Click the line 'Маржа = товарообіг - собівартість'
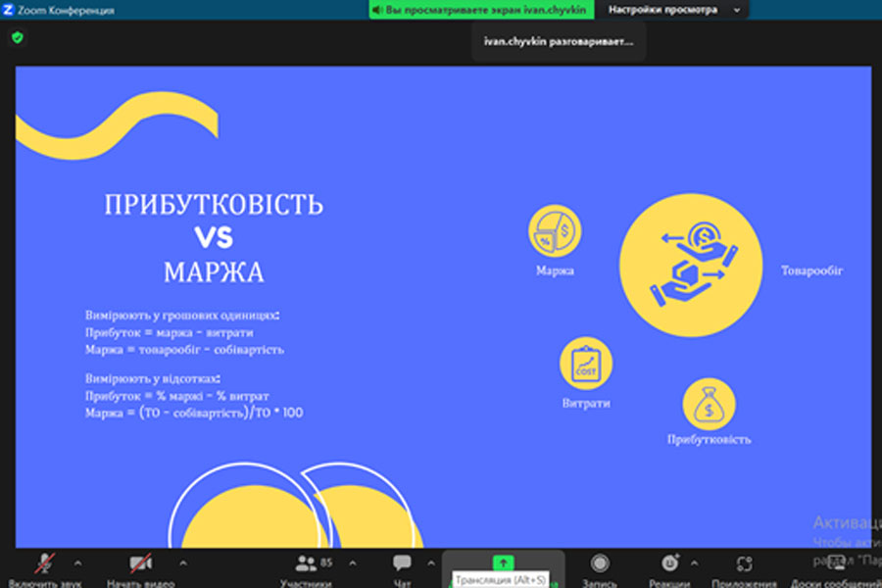This screenshot has width=882, height=588. click(184, 350)
